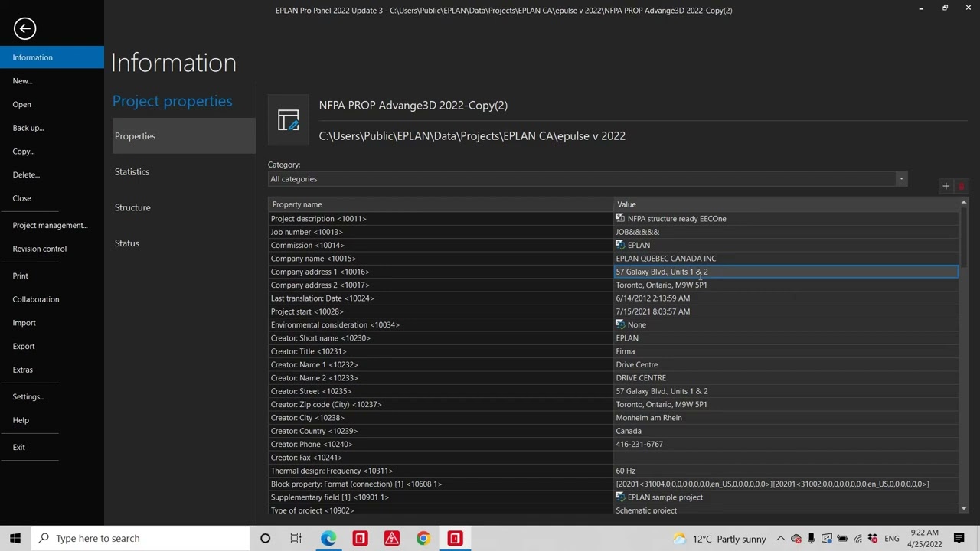Open Task View on the taskbar
980x551 pixels.
point(296,538)
